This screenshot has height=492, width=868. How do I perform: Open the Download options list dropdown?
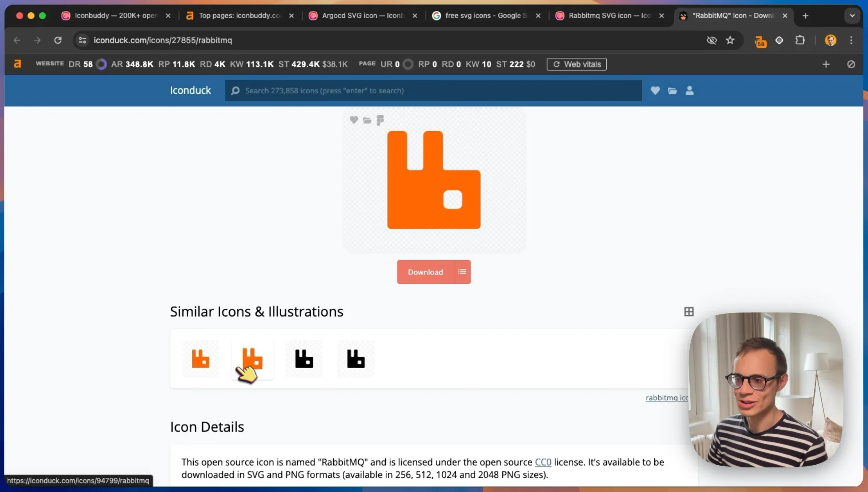click(x=462, y=272)
